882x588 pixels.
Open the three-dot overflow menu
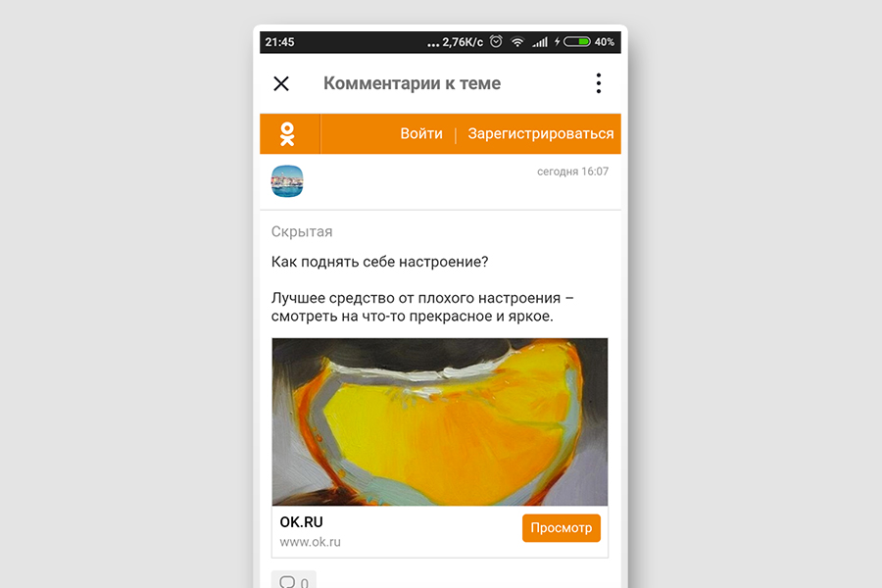point(599,83)
